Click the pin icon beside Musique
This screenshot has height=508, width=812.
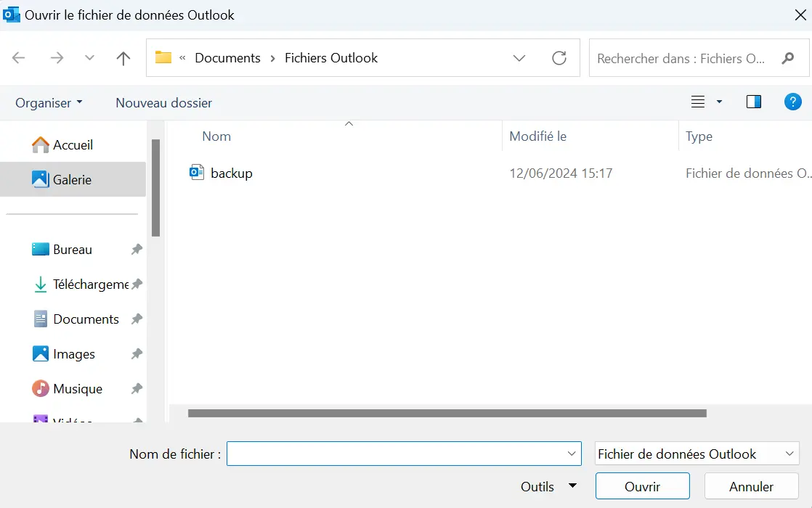click(137, 388)
